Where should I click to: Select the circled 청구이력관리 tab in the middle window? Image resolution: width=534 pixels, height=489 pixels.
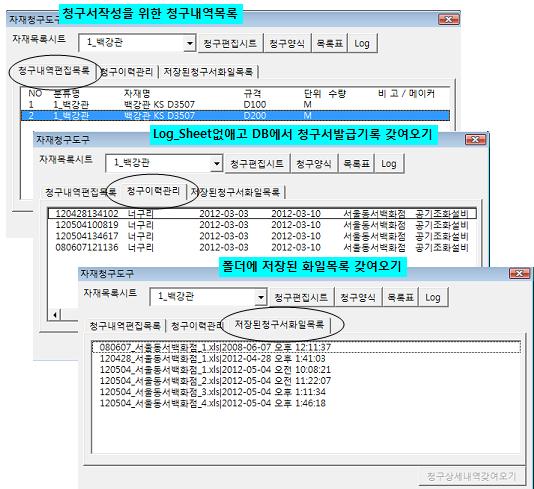153,191
